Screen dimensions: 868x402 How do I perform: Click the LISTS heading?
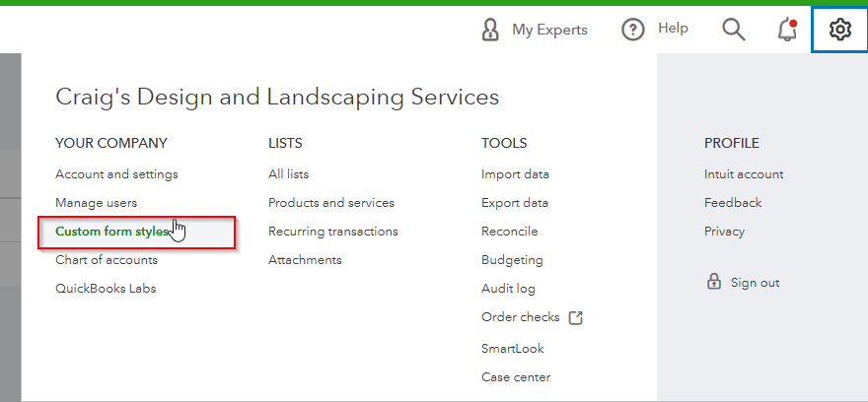tap(285, 143)
